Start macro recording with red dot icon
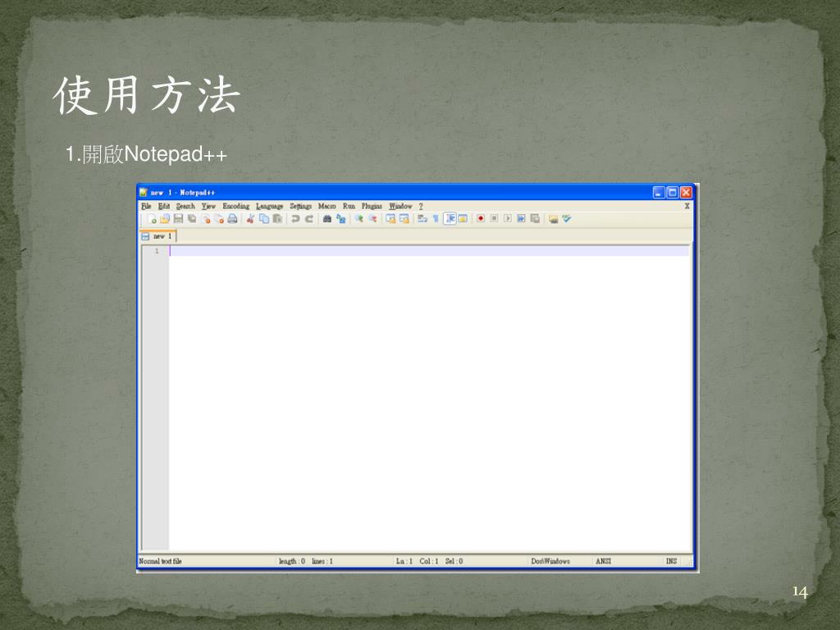Image resolution: width=840 pixels, height=630 pixels. coord(481,218)
